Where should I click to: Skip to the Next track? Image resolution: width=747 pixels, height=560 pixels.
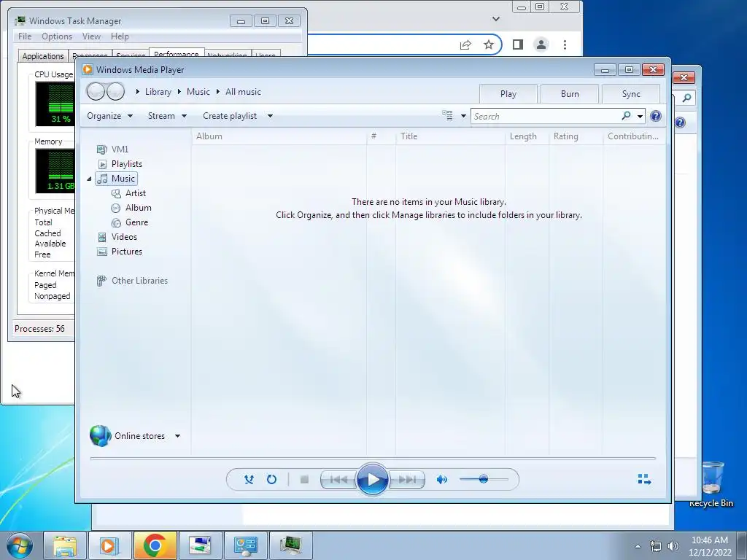click(x=406, y=480)
